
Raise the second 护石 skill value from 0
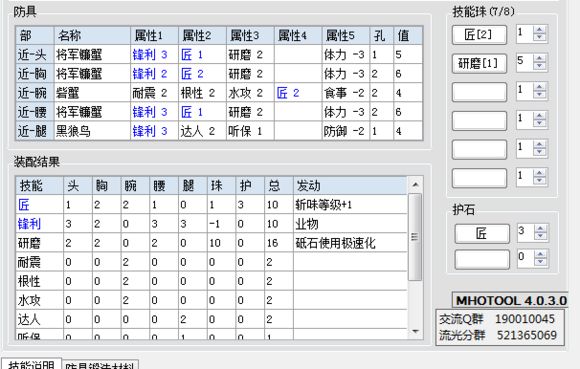click(541, 254)
